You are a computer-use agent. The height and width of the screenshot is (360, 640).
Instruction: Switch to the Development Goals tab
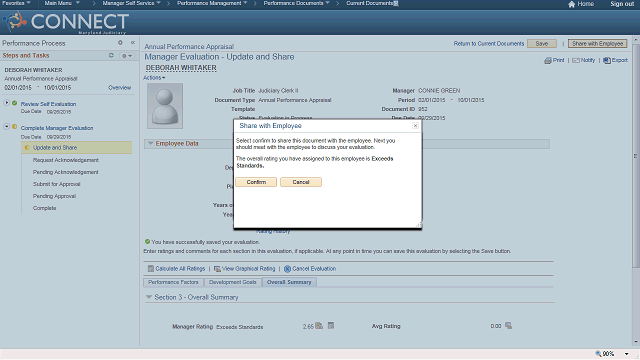coord(233,282)
